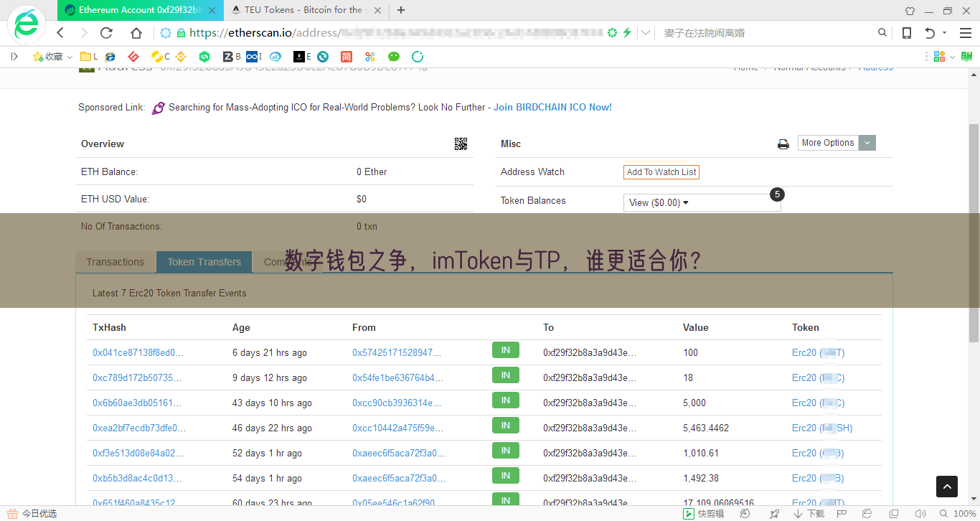Open From address 0x54fe1be636764b4…
Screen dimensions: 980x521
398,377
